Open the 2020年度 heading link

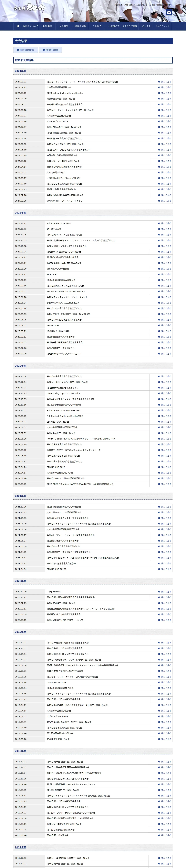[20, 581]
